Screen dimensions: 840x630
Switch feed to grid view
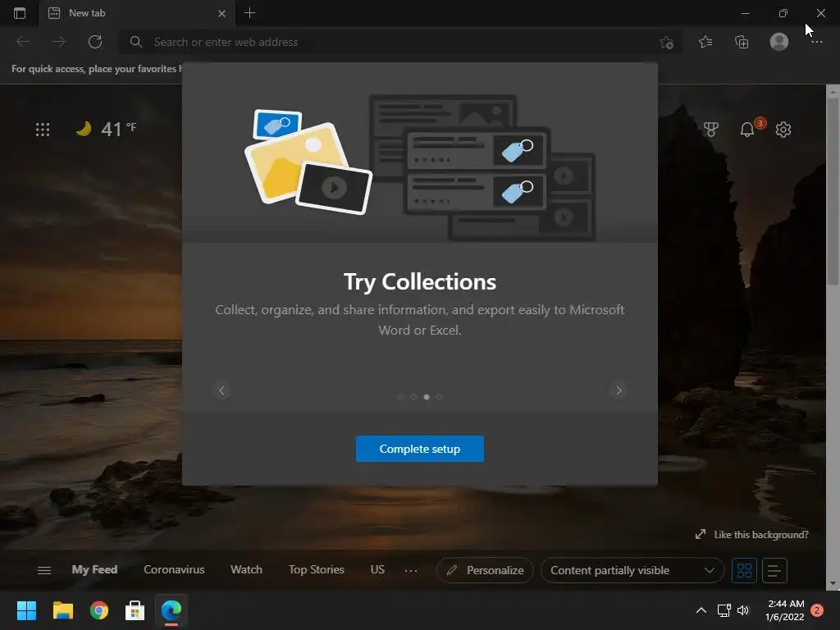point(744,571)
